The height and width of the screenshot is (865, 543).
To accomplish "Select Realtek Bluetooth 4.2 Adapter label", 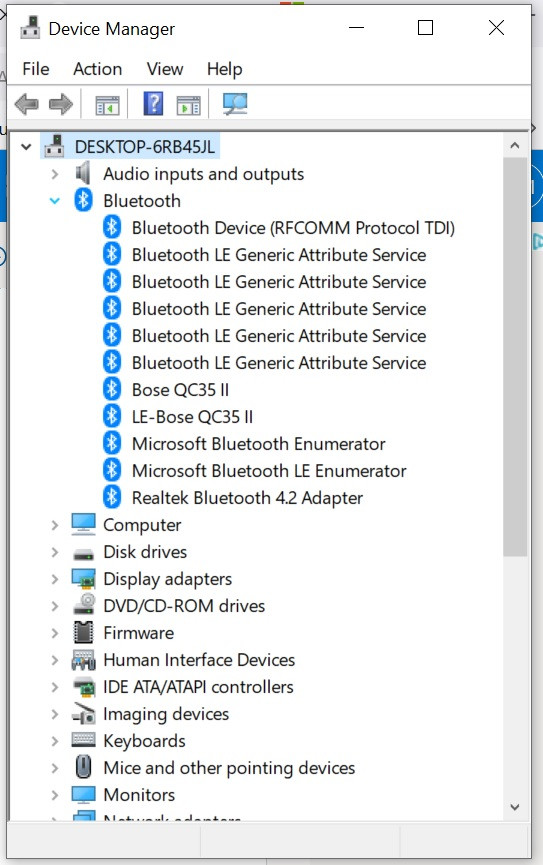I will (247, 498).
